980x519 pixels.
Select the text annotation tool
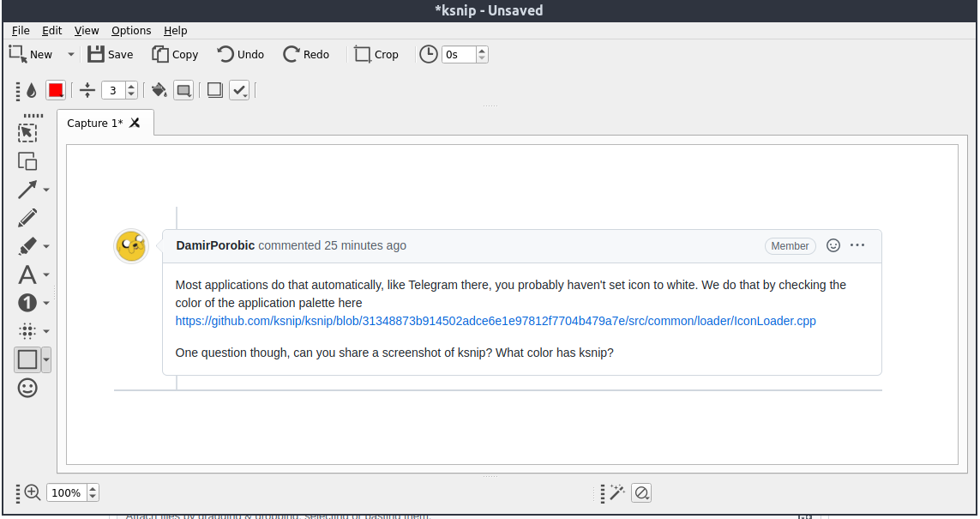pos(27,275)
